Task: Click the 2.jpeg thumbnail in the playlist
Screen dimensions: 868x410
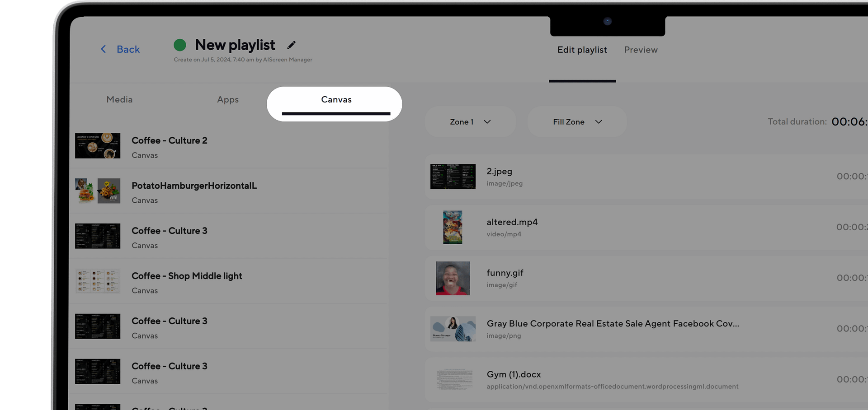Action: pyautogui.click(x=453, y=177)
